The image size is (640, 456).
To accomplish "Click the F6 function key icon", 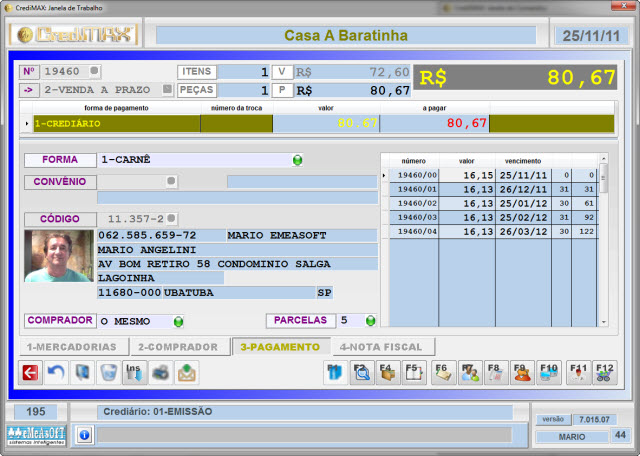I will (x=441, y=373).
